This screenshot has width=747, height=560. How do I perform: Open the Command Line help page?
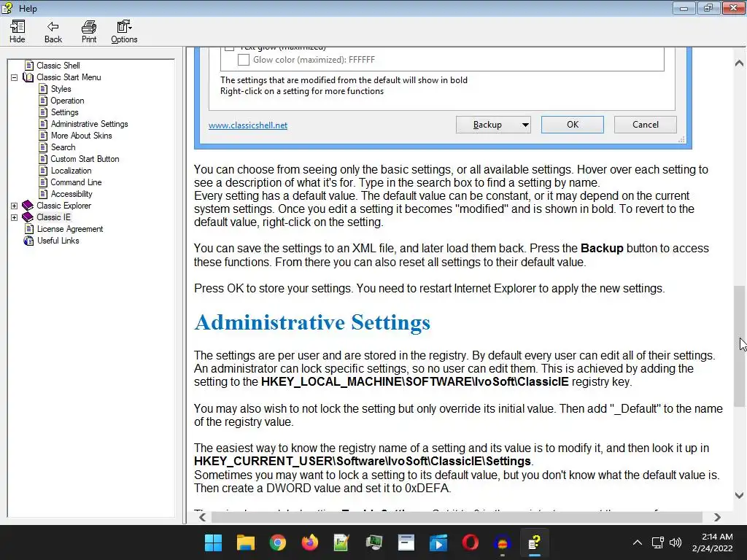[x=76, y=182]
